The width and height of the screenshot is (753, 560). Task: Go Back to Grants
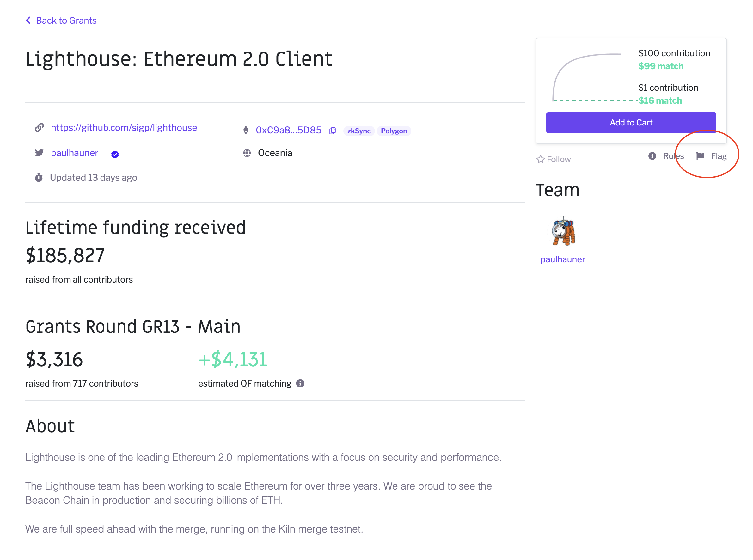pyautogui.click(x=66, y=20)
